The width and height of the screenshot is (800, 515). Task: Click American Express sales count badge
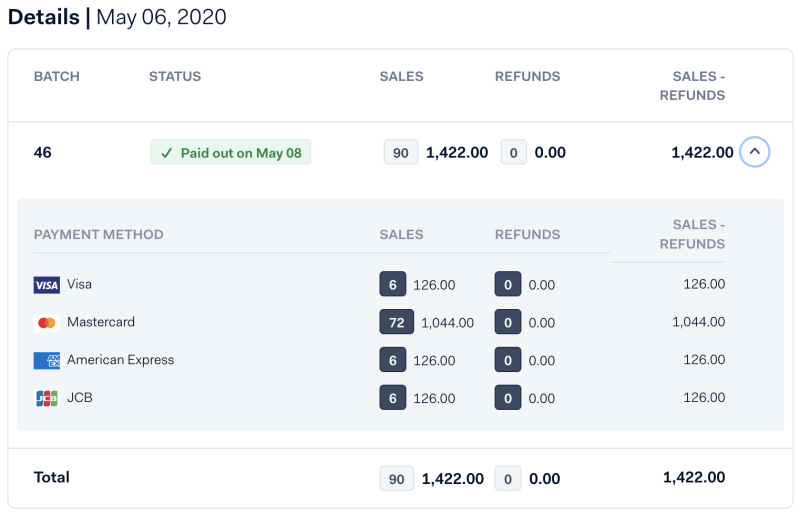[x=393, y=360]
